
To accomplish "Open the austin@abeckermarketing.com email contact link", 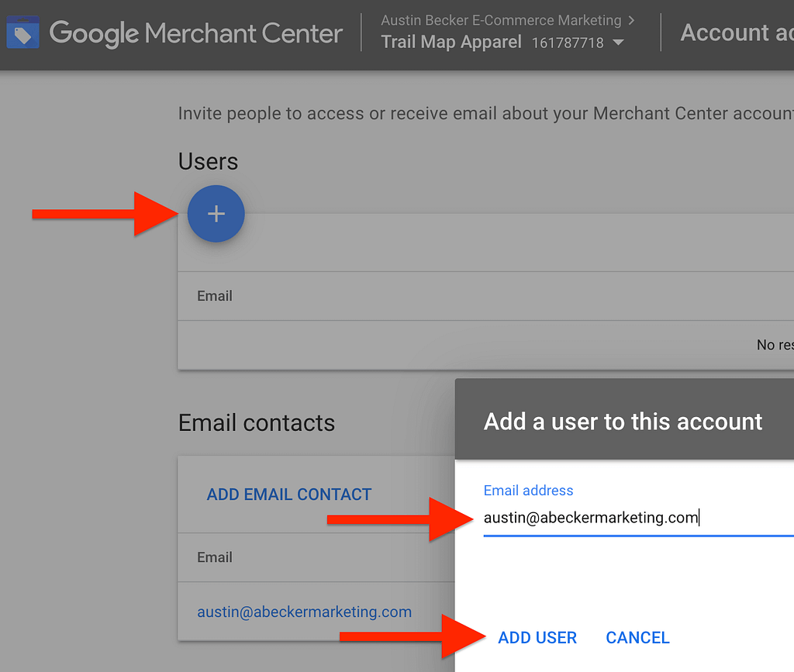I will (304, 612).
